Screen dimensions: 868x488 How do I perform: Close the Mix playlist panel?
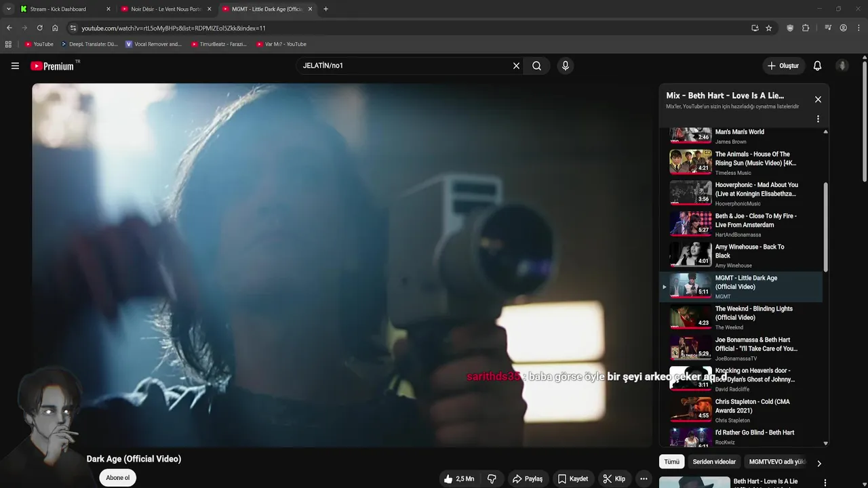coord(818,100)
